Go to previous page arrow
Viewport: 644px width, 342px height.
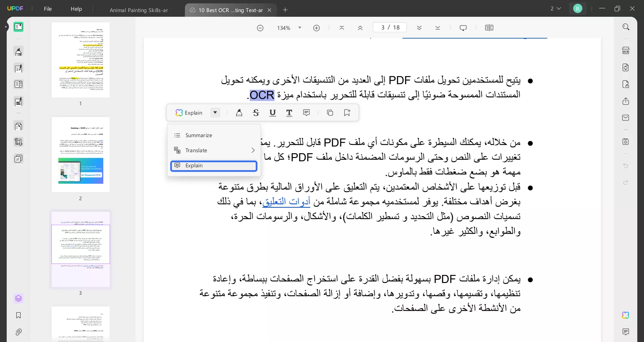click(x=360, y=28)
